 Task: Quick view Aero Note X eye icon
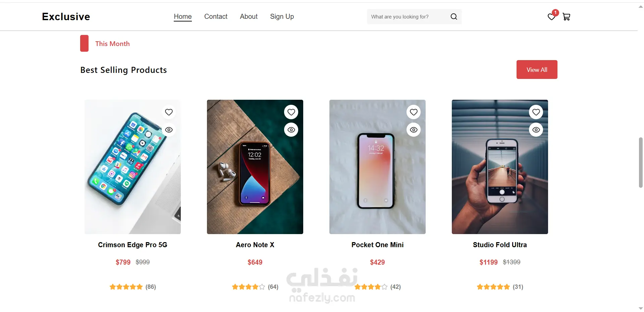click(x=291, y=130)
